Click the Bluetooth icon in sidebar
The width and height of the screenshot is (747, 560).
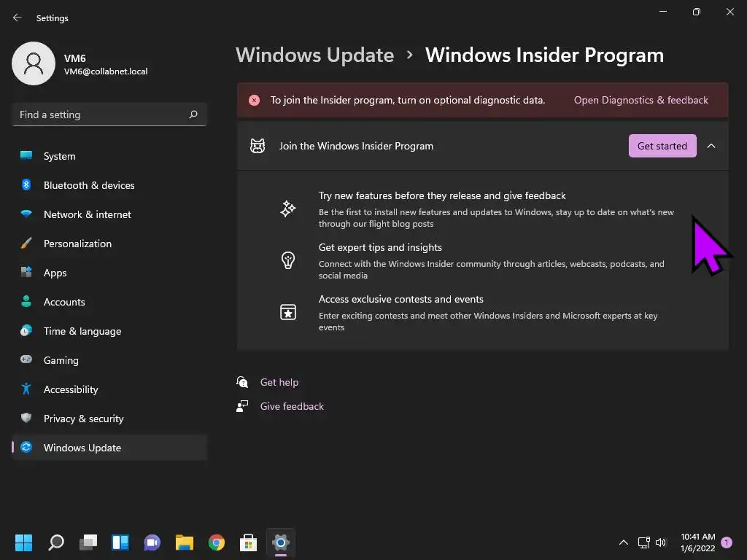[26, 184]
